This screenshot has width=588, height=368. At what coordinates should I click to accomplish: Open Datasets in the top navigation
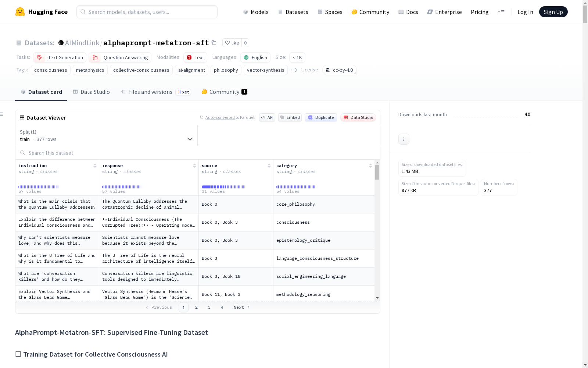pos(293,12)
